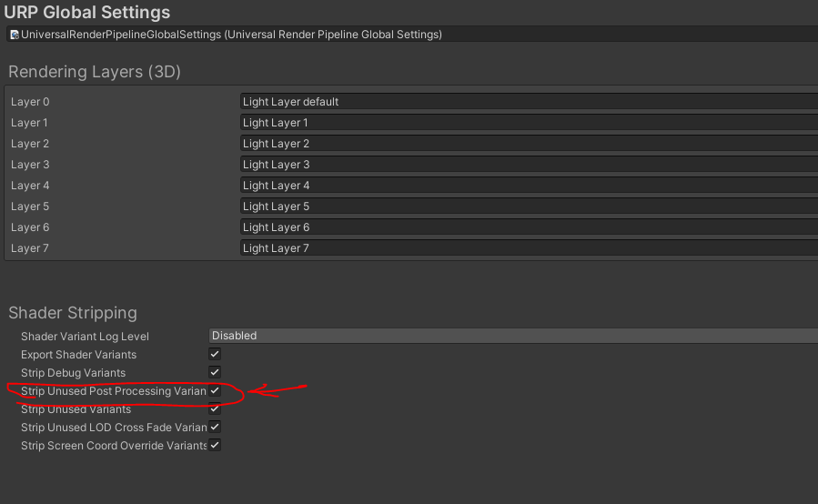Select the Light Layer 6 input field
The height and width of the screenshot is (504, 818).
click(528, 227)
